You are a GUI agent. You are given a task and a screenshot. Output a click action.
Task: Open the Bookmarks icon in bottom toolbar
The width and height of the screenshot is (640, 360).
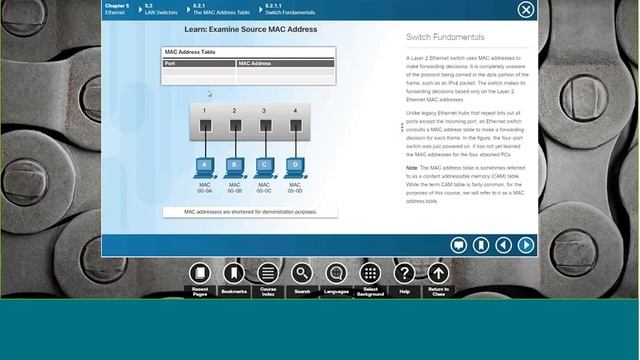click(x=234, y=273)
